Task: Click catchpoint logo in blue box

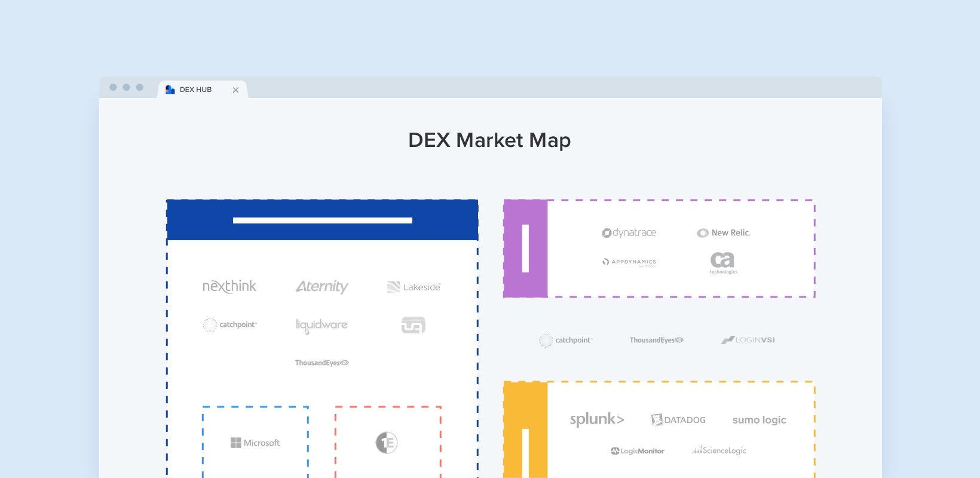Action: tap(229, 324)
